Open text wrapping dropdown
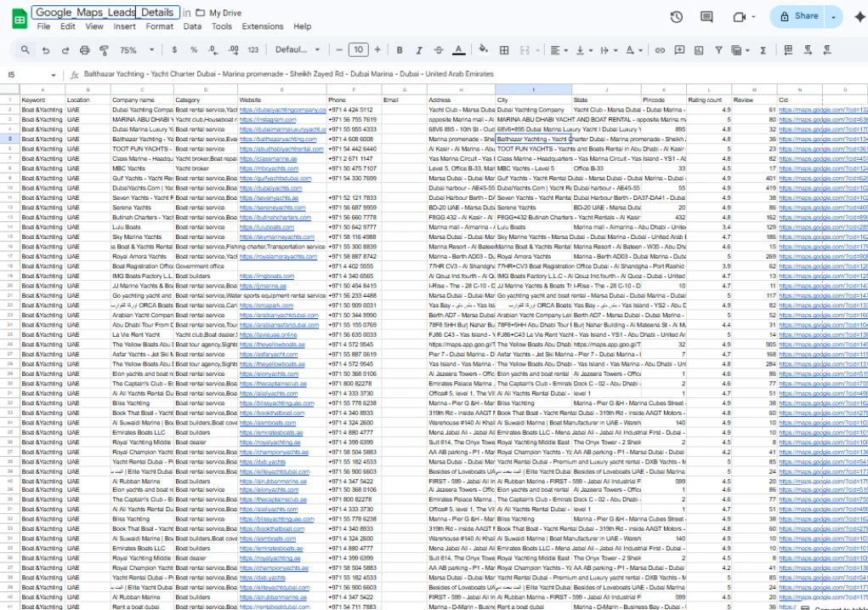The height and width of the screenshot is (610, 868). pyautogui.click(x=608, y=50)
